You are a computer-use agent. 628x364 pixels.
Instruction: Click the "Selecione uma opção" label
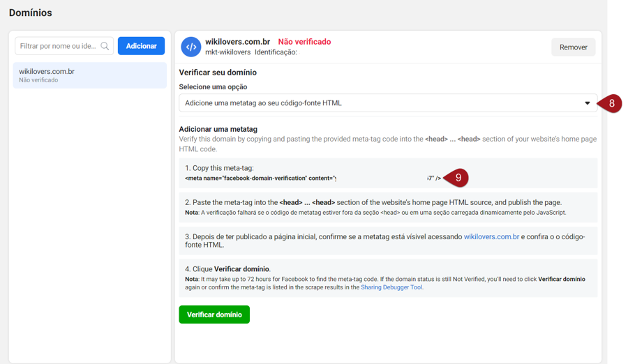pos(213,87)
